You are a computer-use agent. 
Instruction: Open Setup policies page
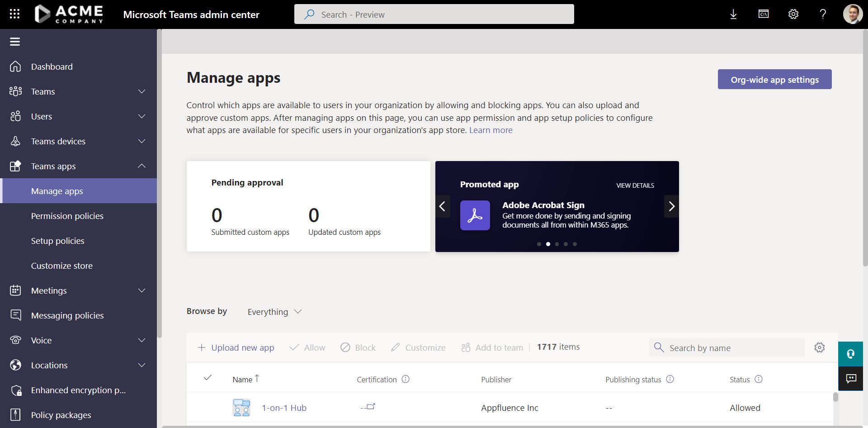pos(58,241)
